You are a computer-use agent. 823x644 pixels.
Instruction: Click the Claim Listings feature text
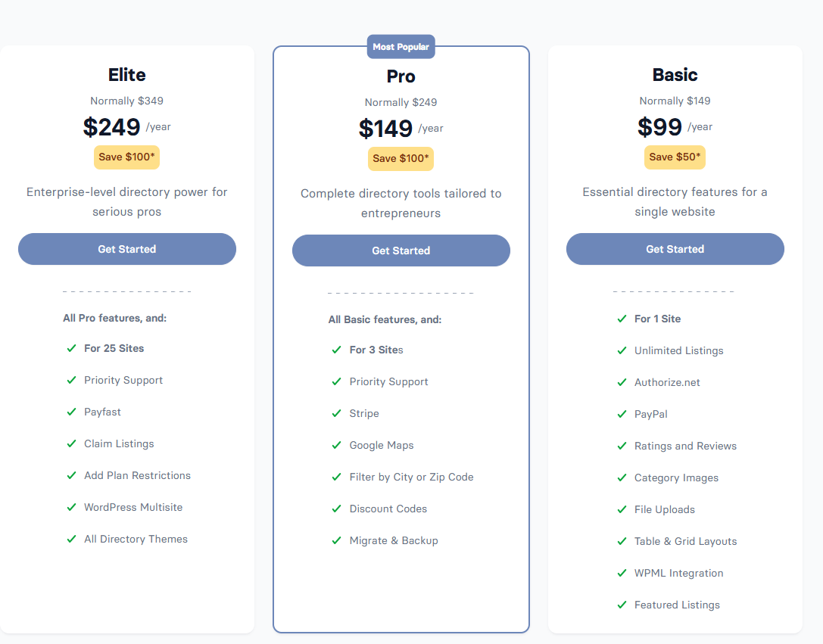tap(119, 443)
